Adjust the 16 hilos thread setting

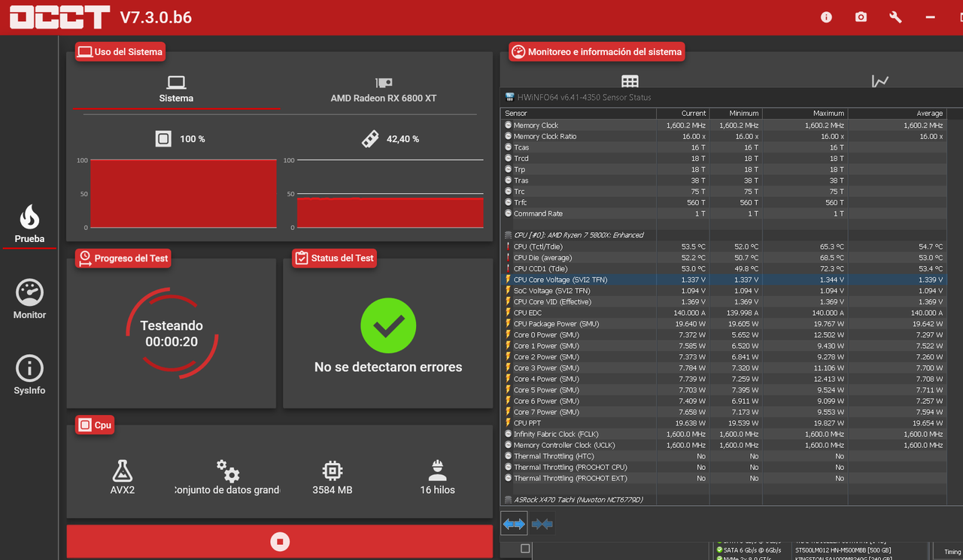[437, 477]
